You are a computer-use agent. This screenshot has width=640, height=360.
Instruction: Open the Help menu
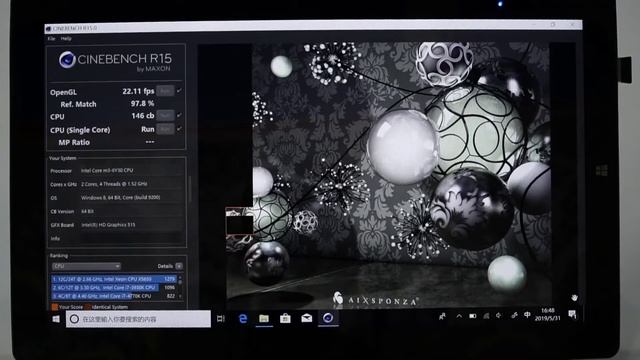66,39
